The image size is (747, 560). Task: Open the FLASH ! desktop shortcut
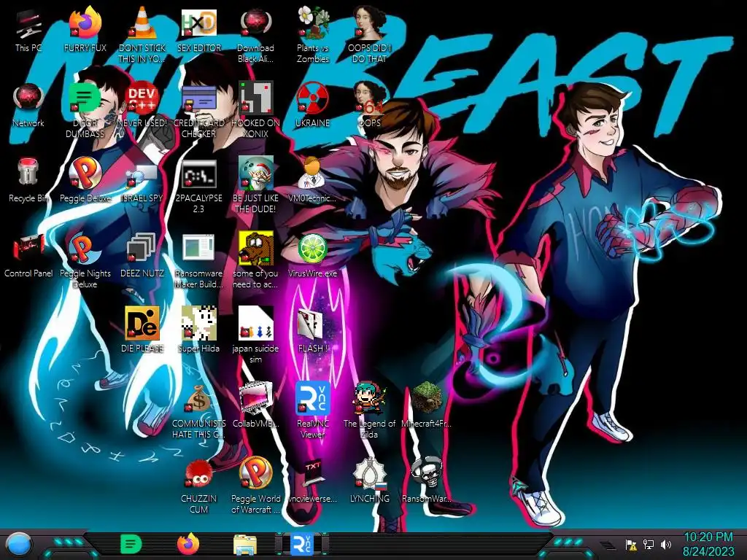[x=312, y=330]
